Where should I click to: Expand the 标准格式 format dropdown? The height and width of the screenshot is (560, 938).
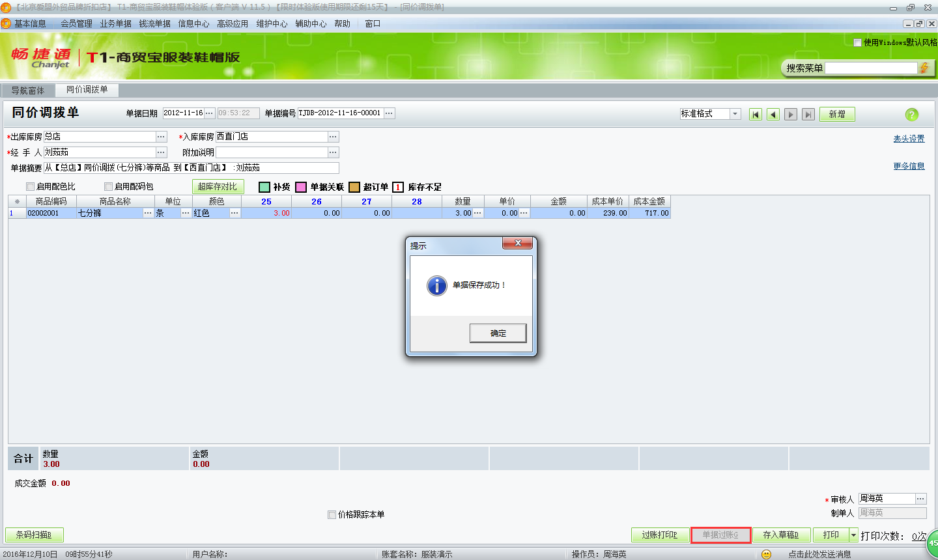[x=735, y=114]
